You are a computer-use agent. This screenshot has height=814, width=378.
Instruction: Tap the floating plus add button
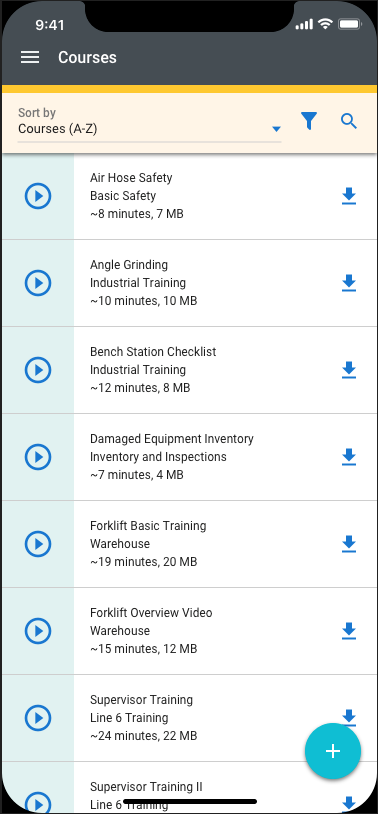pos(333,751)
